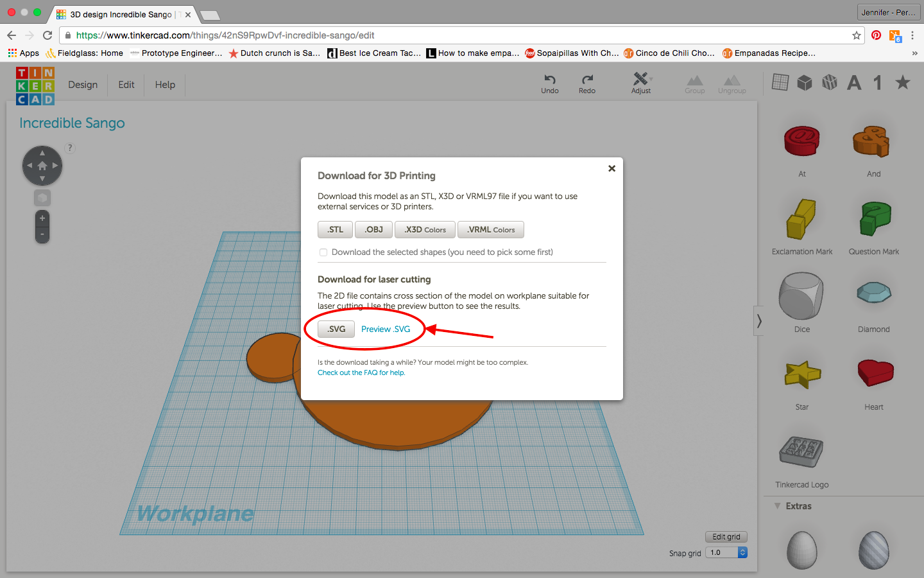Pick the And ampersand shape
The height and width of the screenshot is (578, 924).
point(873,141)
